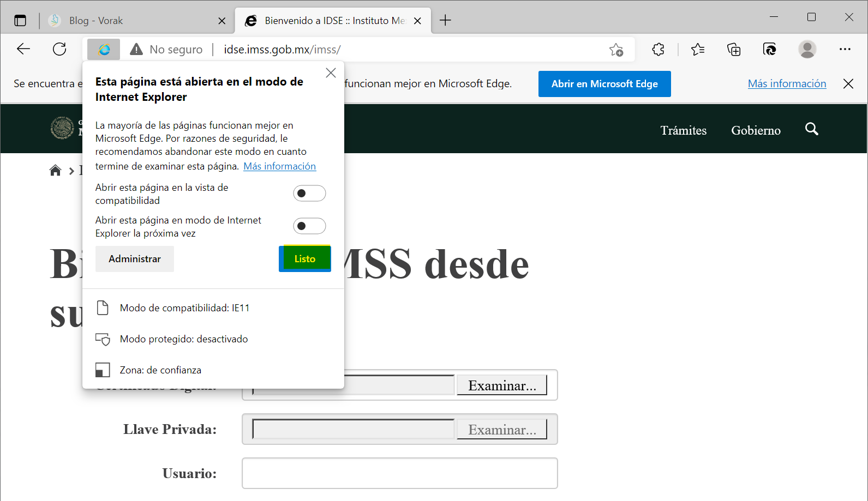This screenshot has width=868, height=501.
Task: Click the No seguro warning icon
Action: 136,50
